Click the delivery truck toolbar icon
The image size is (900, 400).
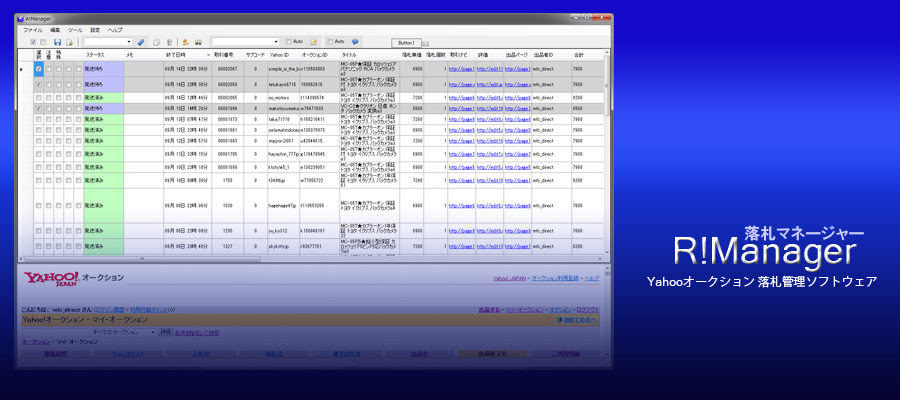point(199,42)
